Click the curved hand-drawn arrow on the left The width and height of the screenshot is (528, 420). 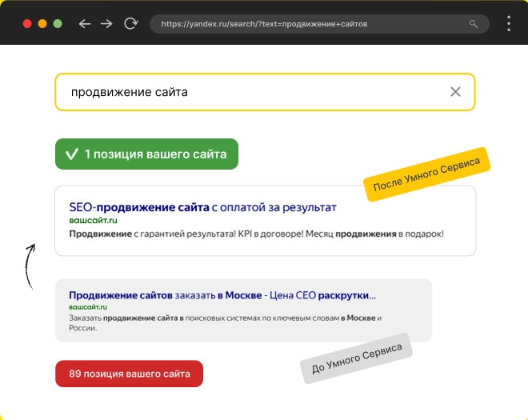tap(30, 266)
